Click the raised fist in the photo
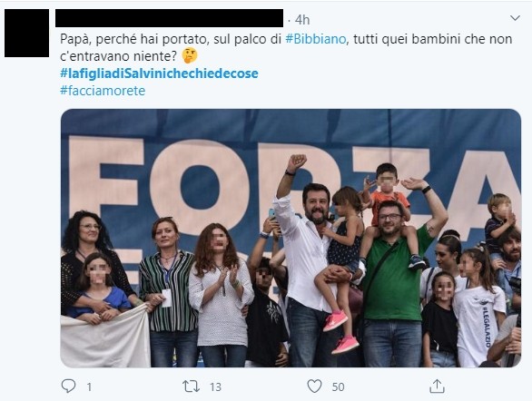532x401 pixels. pyautogui.click(x=297, y=162)
